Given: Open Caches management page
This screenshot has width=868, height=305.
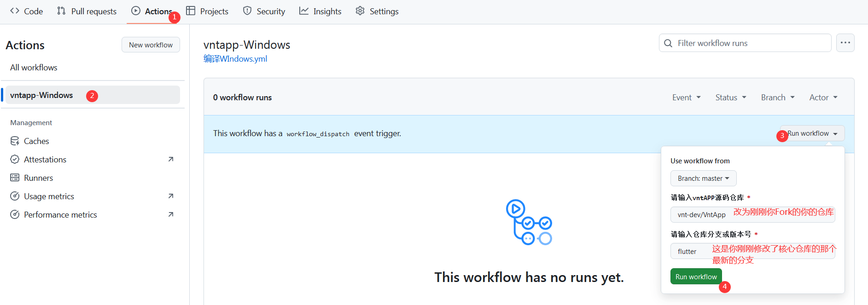Looking at the screenshot, I should [x=36, y=141].
